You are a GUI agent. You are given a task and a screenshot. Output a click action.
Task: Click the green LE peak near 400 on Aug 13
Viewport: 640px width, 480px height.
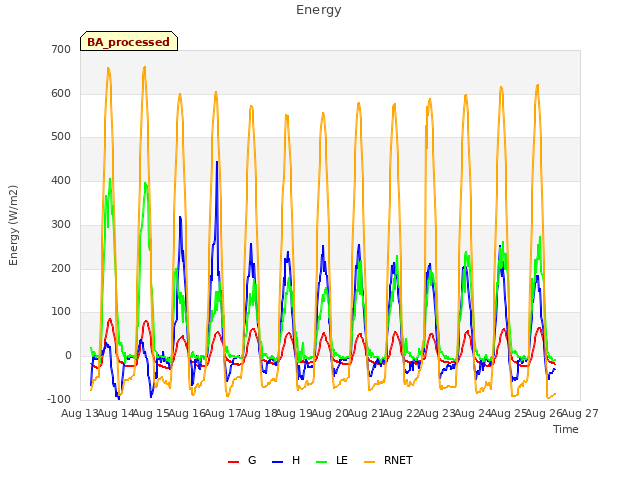tap(110, 180)
